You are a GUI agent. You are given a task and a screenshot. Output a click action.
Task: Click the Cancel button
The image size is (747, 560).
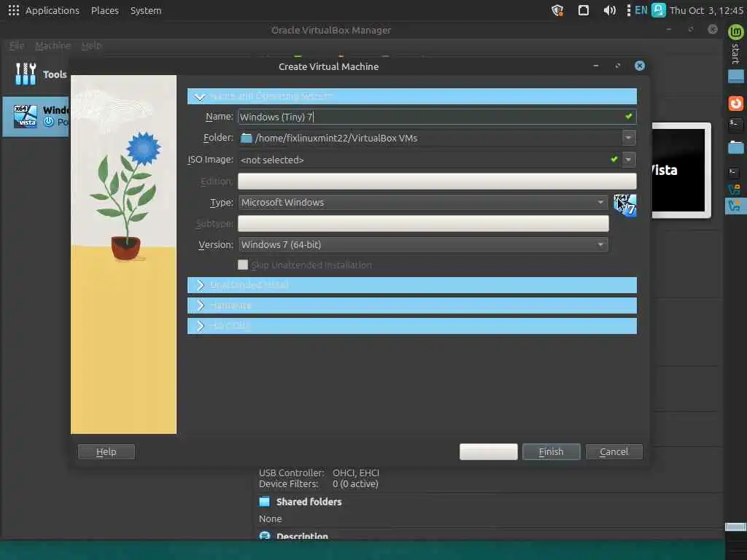pos(614,451)
